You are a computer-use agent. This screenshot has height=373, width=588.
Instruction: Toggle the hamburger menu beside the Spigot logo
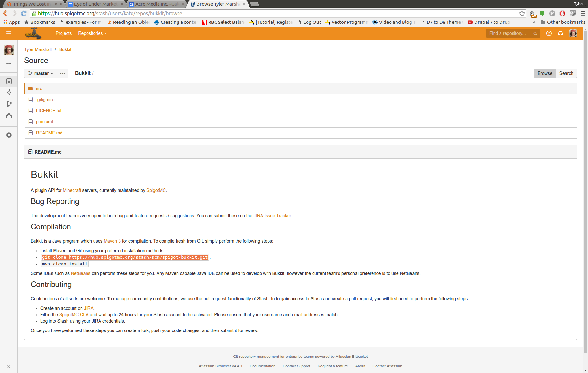(x=9, y=33)
